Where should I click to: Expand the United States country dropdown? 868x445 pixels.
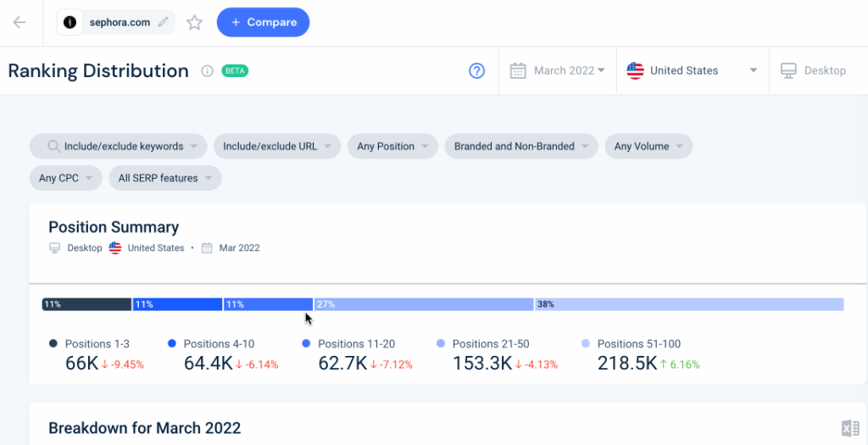point(692,71)
